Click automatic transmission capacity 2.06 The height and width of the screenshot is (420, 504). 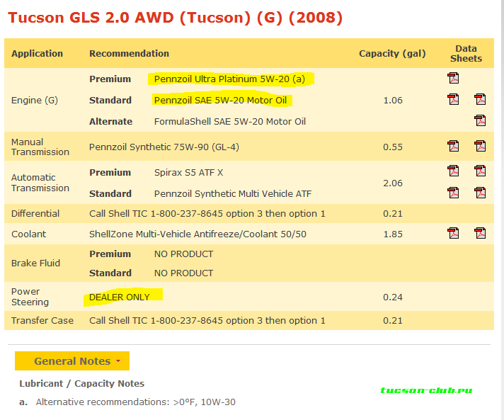[x=393, y=183]
